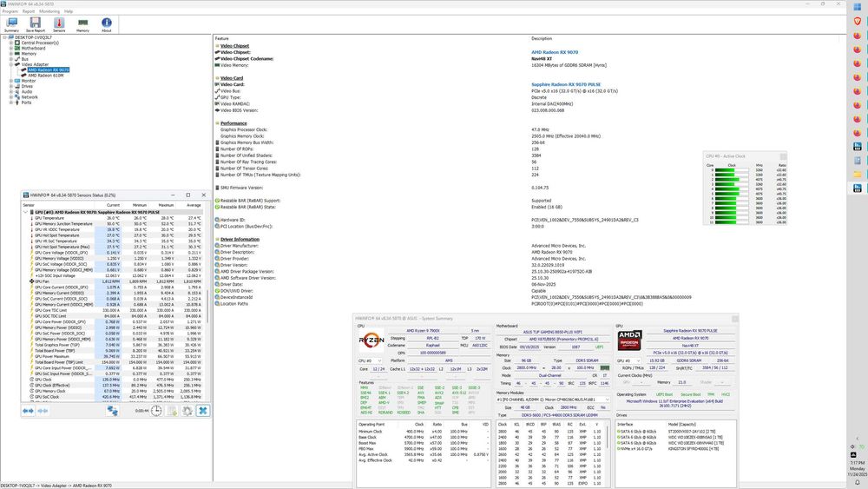The width and height of the screenshot is (868, 489).
Task: Click Boost Max row in Operating Point table
Action: pos(423,443)
